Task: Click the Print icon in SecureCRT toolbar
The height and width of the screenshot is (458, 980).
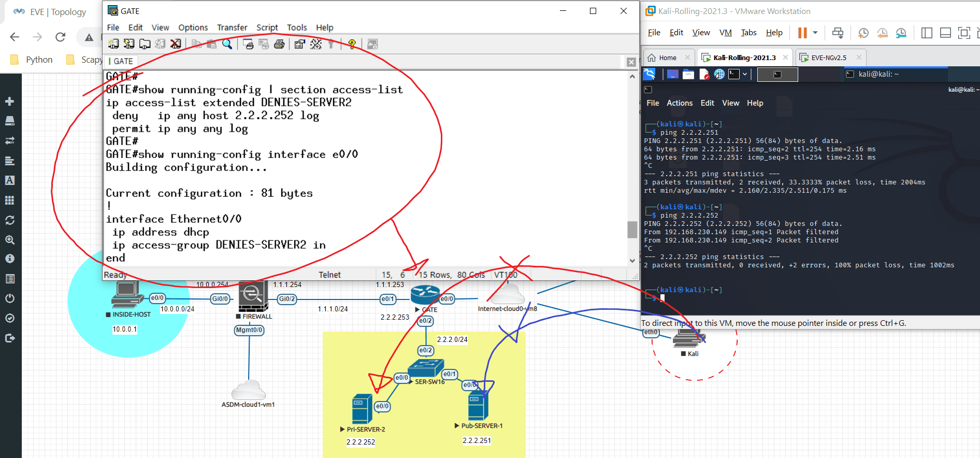Action: (x=279, y=44)
